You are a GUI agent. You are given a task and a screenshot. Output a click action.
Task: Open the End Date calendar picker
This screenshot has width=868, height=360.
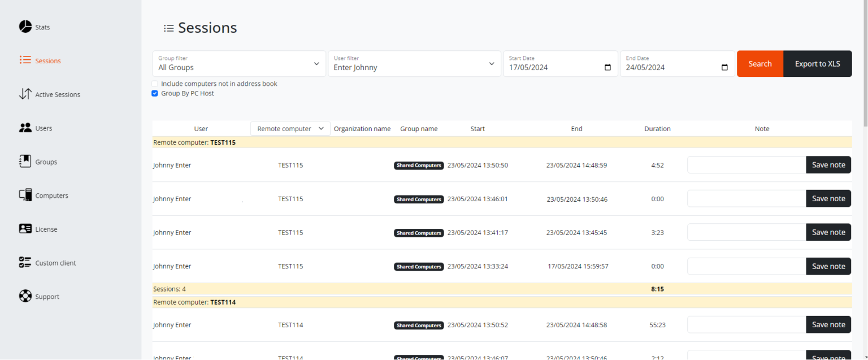(724, 67)
